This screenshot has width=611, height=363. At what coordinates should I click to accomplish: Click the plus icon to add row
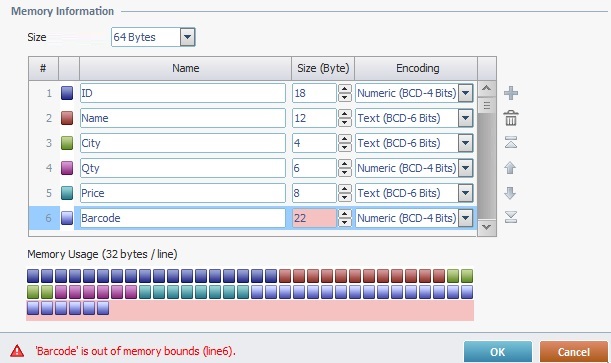click(x=511, y=93)
